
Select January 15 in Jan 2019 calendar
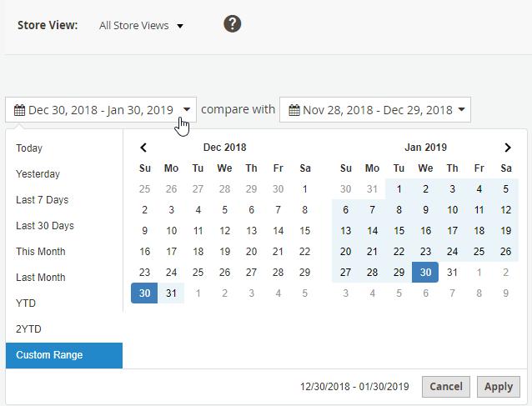pyautogui.click(x=399, y=231)
